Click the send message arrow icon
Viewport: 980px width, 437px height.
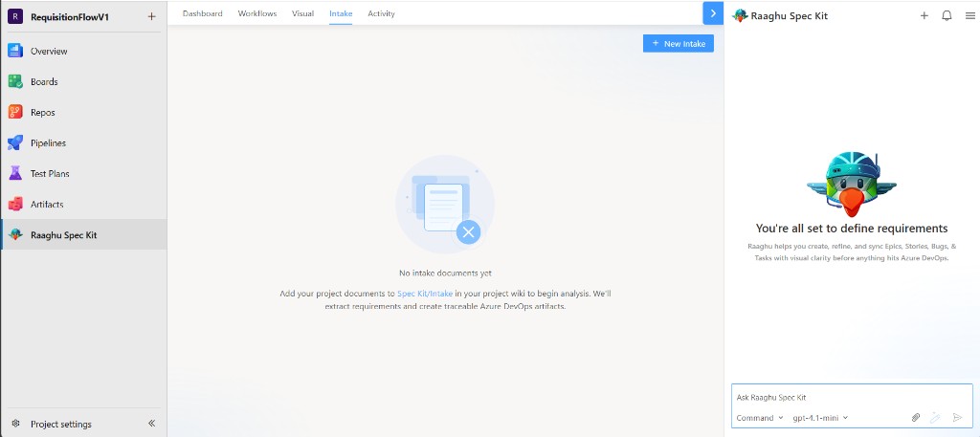[957, 418]
